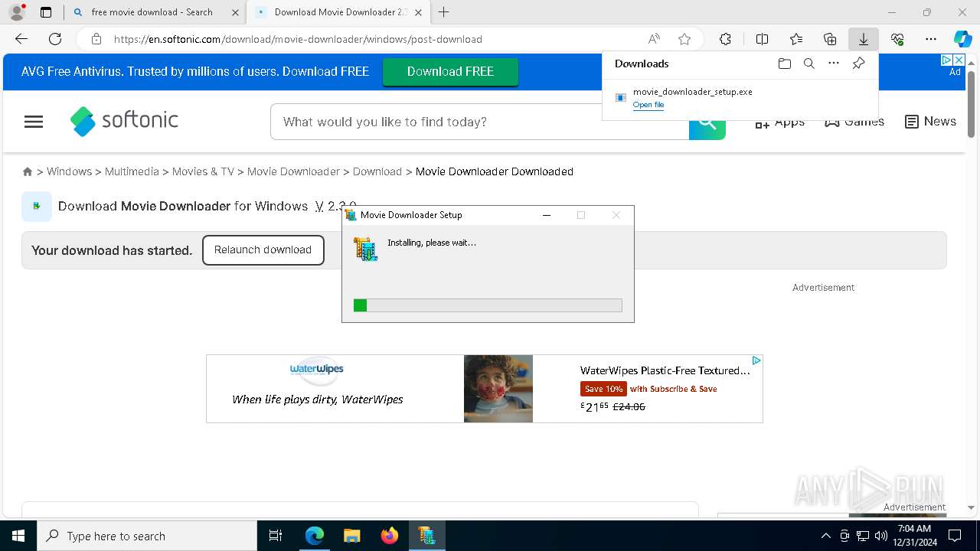Click the installer progress bar
This screenshot has height=551, width=980.
pyautogui.click(x=488, y=305)
